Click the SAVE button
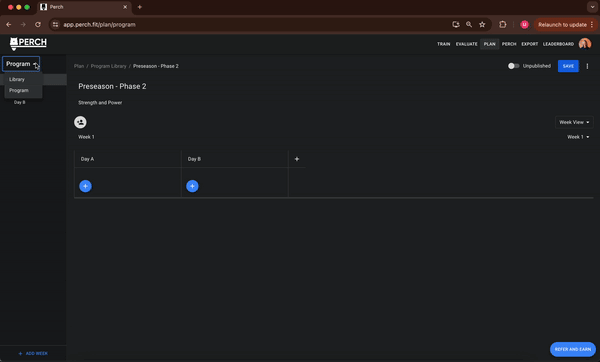The image size is (600, 362). pos(568,66)
